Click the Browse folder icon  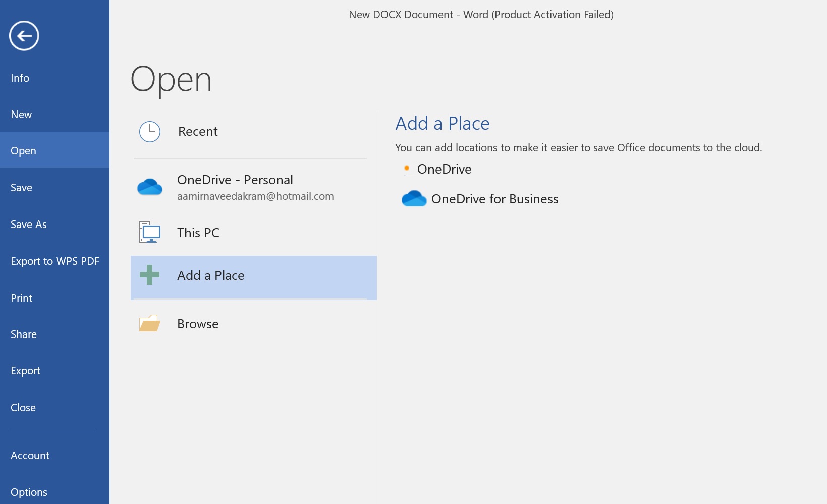(150, 324)
